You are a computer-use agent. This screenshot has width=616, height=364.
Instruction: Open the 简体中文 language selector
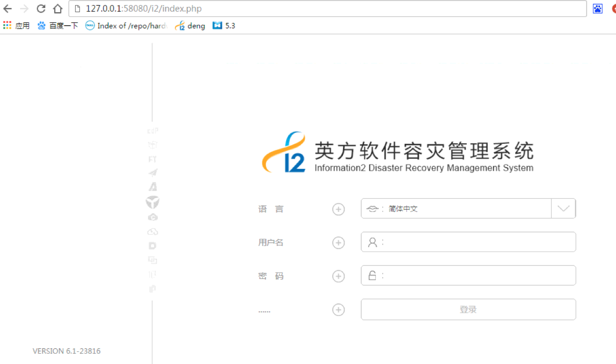pyautogui.click(x=456, y=209)
